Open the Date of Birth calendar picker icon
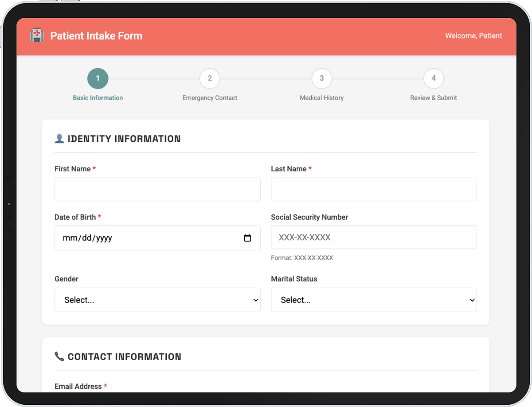532x407 pixels. (x=247, y=238)
